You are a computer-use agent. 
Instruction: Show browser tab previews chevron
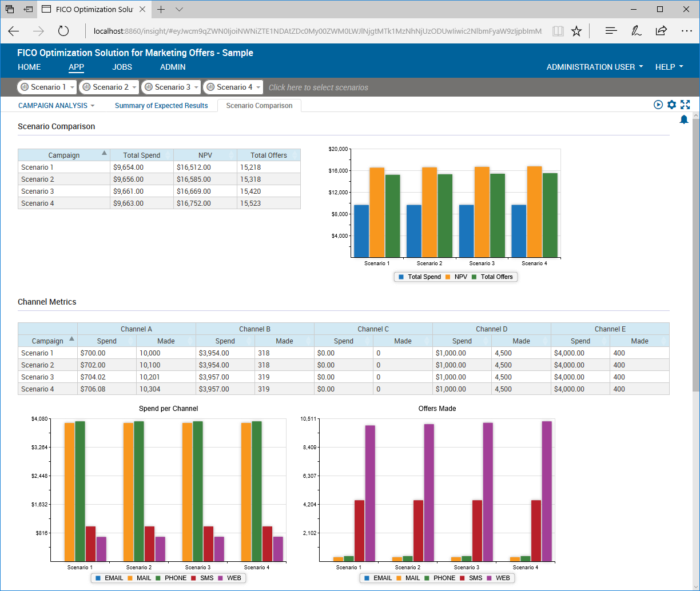tap(179, 9)
